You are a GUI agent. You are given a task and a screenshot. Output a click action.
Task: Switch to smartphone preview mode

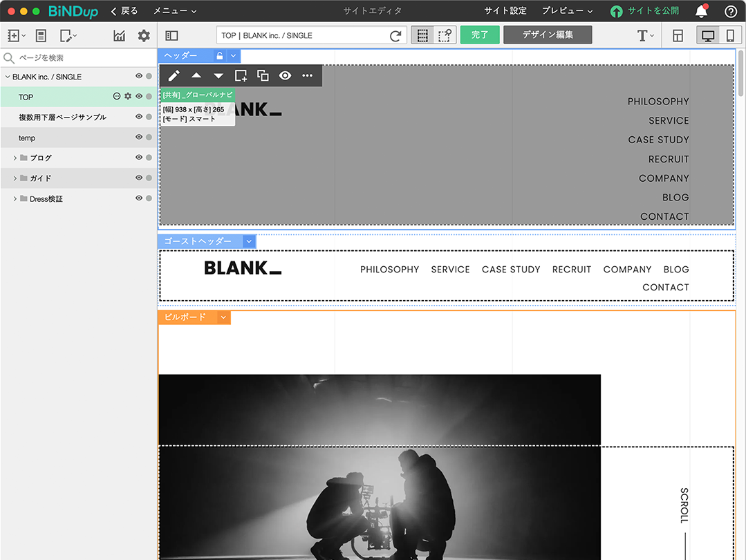point(729,35)
